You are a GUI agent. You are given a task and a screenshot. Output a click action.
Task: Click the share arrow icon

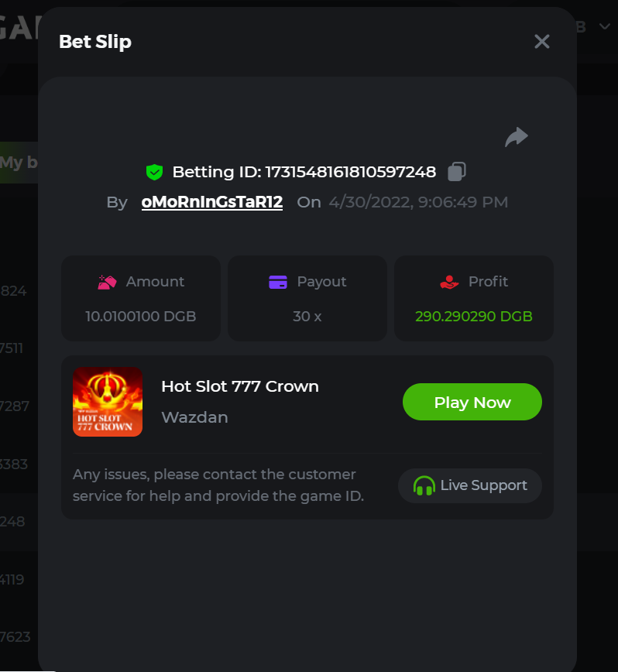[516, 137]
